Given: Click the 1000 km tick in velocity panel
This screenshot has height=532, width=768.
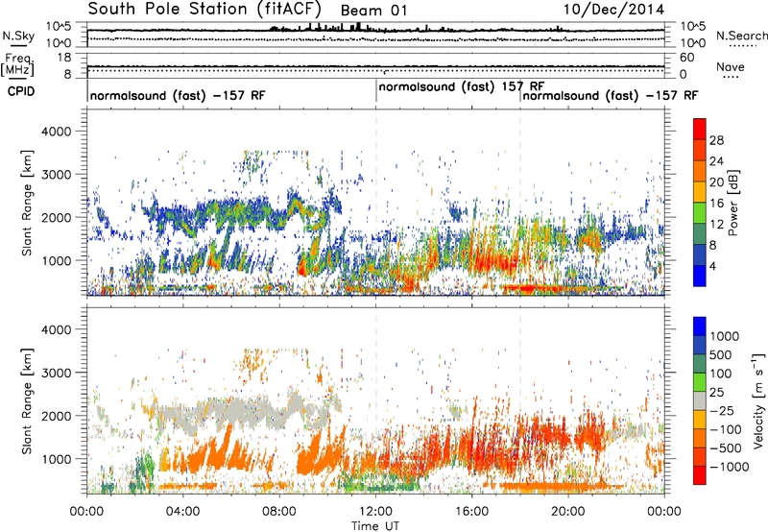Looking at the screenshot, I should click(x=56, y=459).
